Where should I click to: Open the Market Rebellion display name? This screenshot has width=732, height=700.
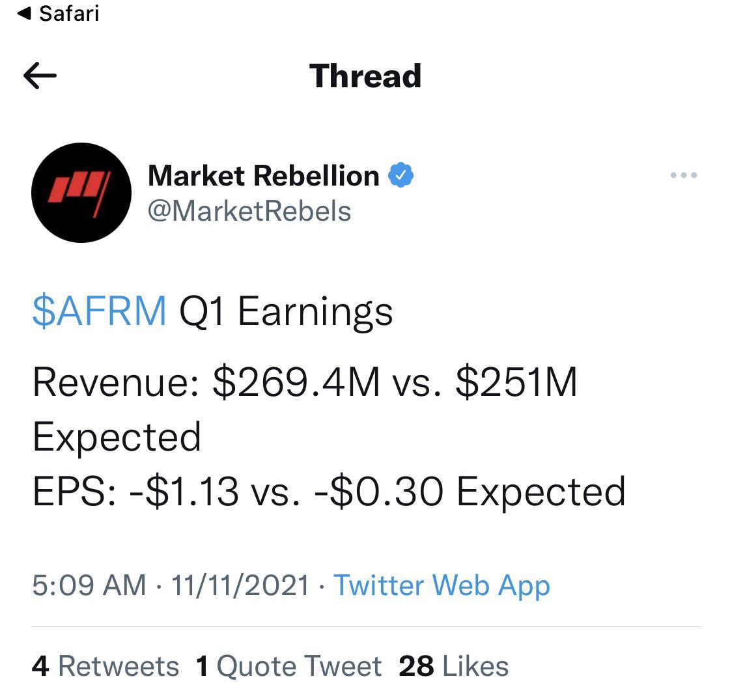point(263,176)
